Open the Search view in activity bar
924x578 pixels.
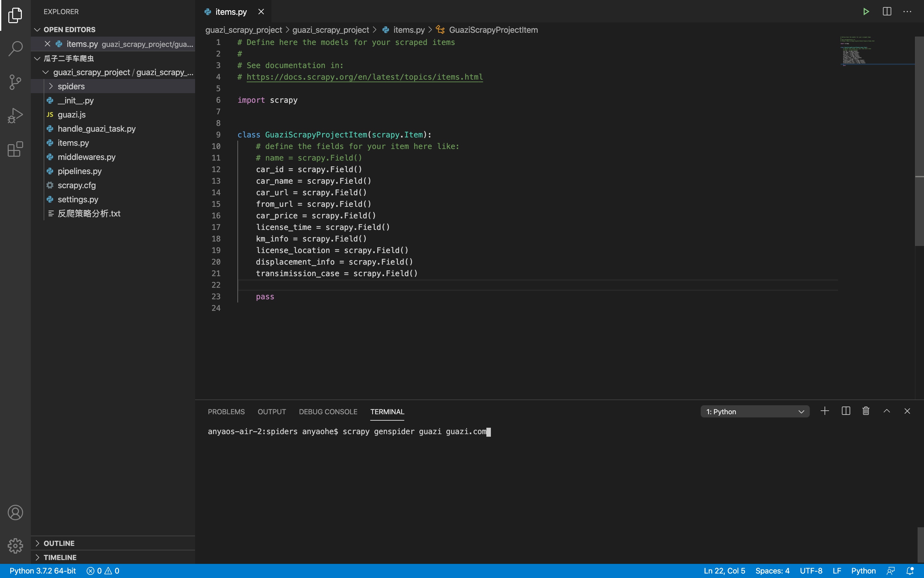click(15, 48)
